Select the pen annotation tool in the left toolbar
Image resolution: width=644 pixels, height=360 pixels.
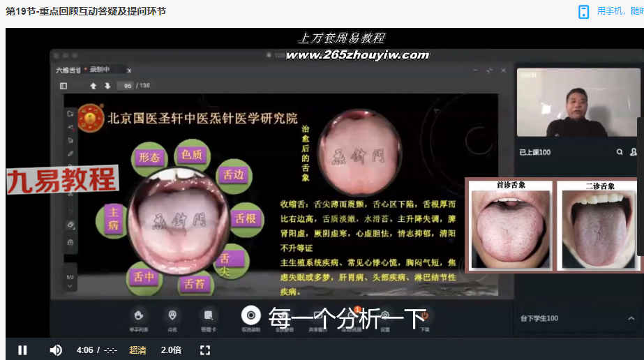[70, 153]
